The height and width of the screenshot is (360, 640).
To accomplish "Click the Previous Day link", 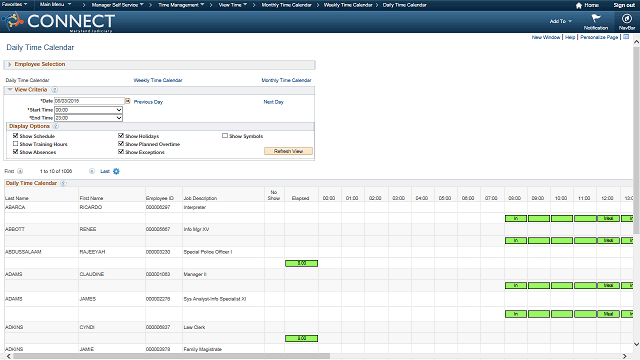I will (148, 102).
